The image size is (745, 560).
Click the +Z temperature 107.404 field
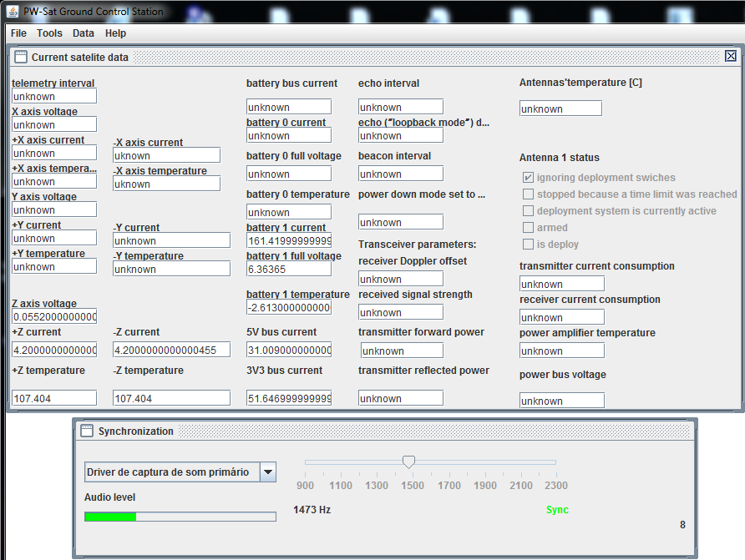tap(54, 398)
